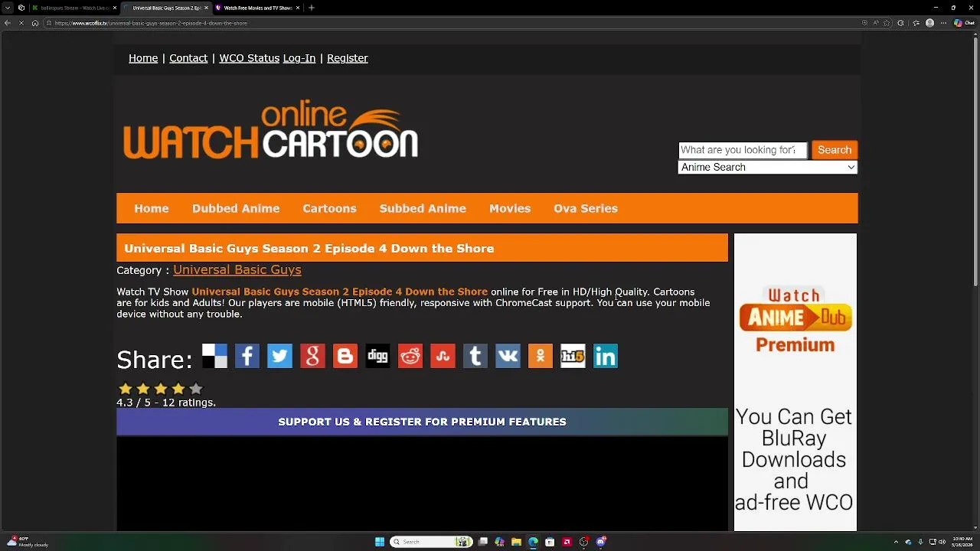Open Microsoft Store from taskbar
The width and height of the screenshot is (980, 551).
pos(550,542)
